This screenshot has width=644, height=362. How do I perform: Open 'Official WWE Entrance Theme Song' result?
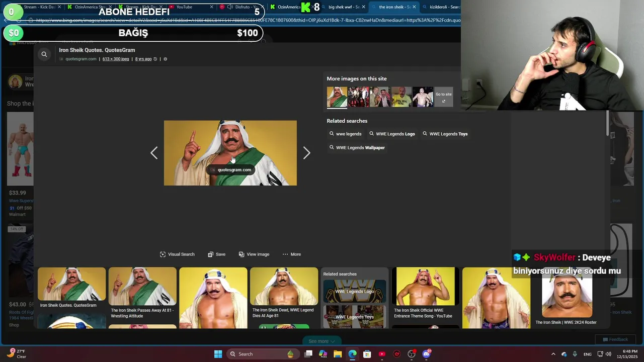pos(425,287)
